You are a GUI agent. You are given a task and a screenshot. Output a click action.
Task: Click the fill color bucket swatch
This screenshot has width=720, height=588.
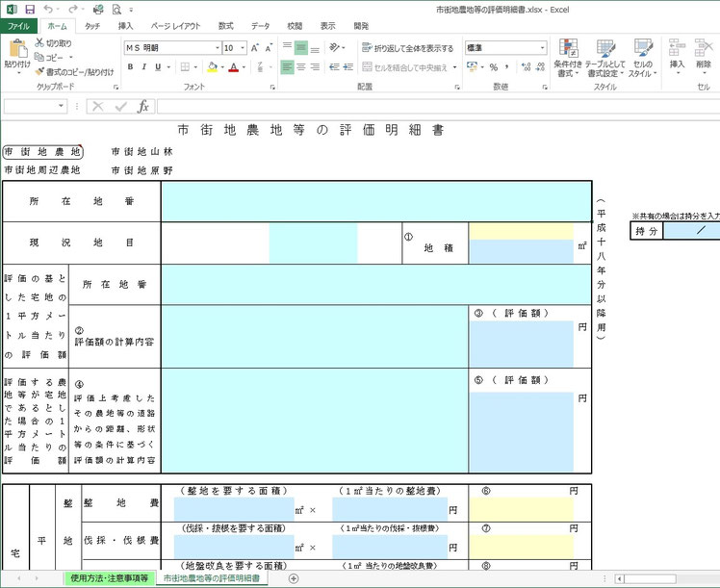[x=211, y=67]
